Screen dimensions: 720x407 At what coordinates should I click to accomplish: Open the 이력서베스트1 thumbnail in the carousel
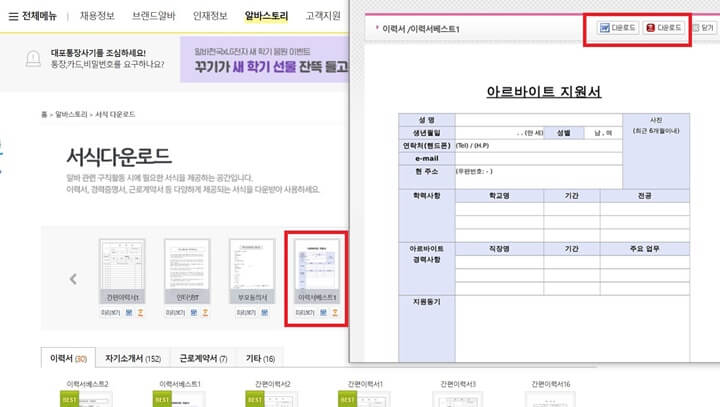[x=317, y=271]
